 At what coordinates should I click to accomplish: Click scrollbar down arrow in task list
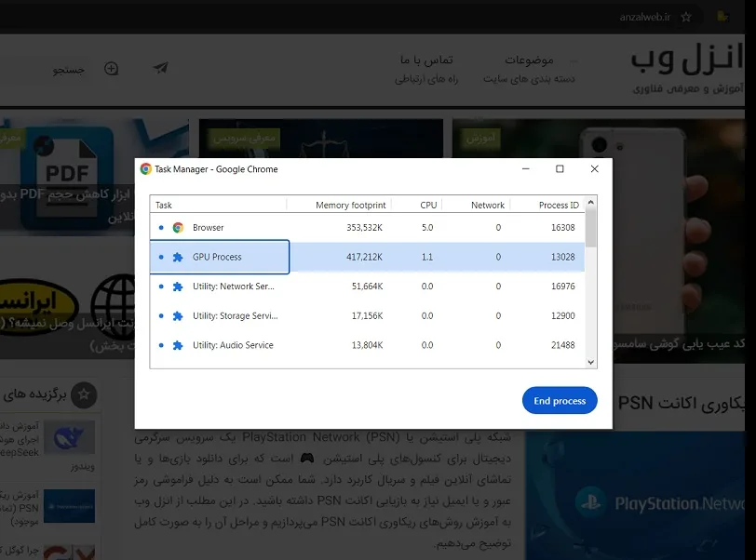591,363
